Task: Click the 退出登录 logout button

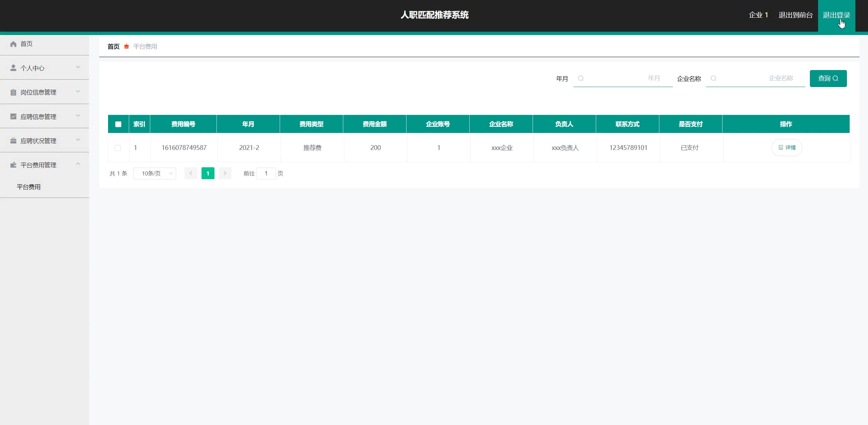Action: (836, 15)
